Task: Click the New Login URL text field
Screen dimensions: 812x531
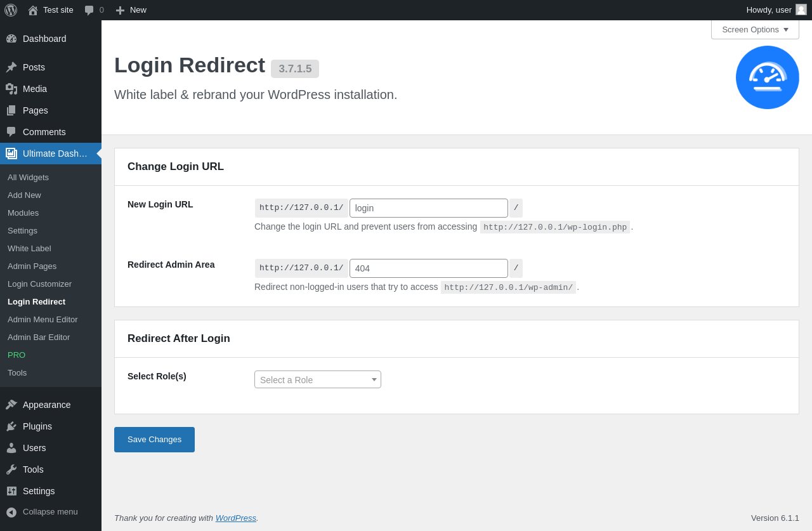Action: click(429, 208)
